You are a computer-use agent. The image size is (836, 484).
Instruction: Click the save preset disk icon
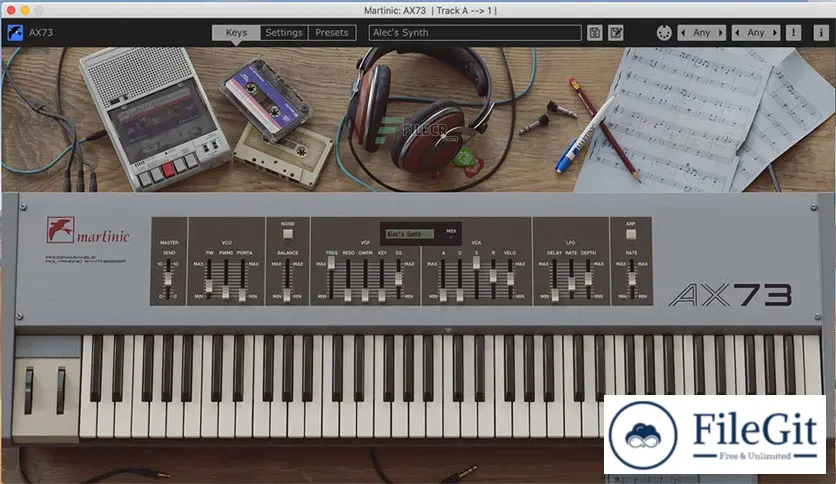(x=594, y=33)
